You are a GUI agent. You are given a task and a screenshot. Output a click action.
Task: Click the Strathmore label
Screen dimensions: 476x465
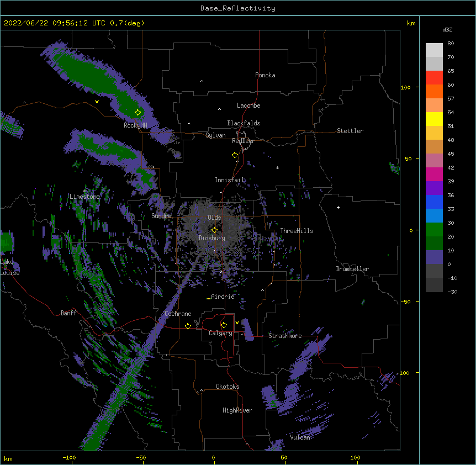(x=285, y=336)
